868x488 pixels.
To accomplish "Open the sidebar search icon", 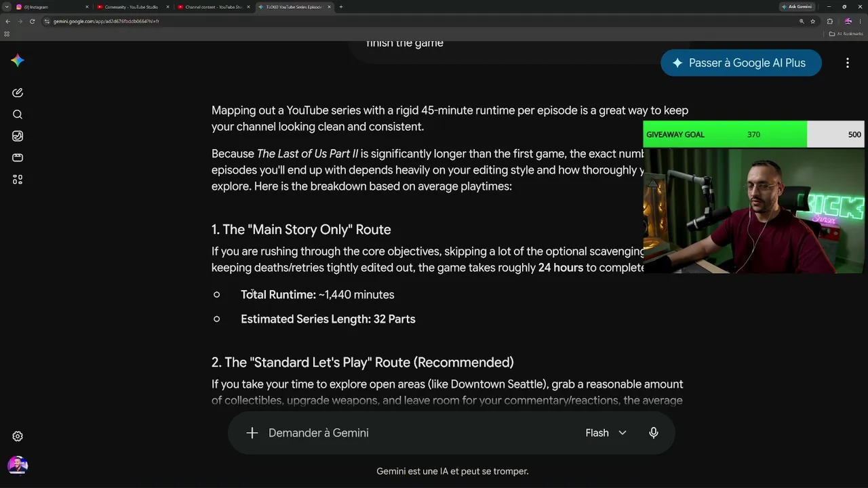I will pyautogui.click(x=18, y=115).
